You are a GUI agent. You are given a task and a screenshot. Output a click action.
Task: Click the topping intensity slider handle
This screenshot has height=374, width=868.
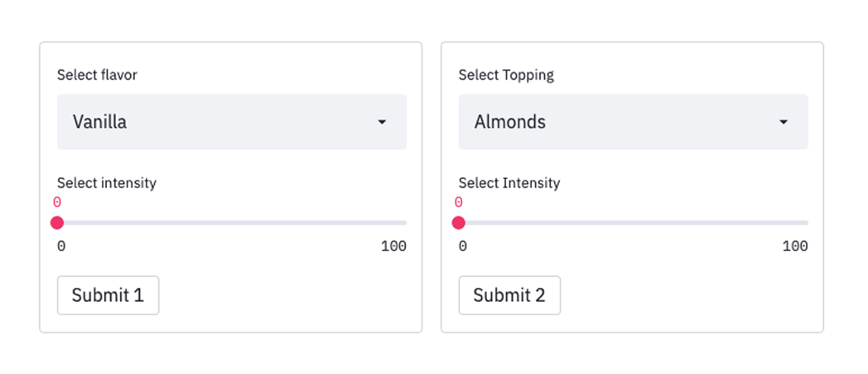(459, 222)
